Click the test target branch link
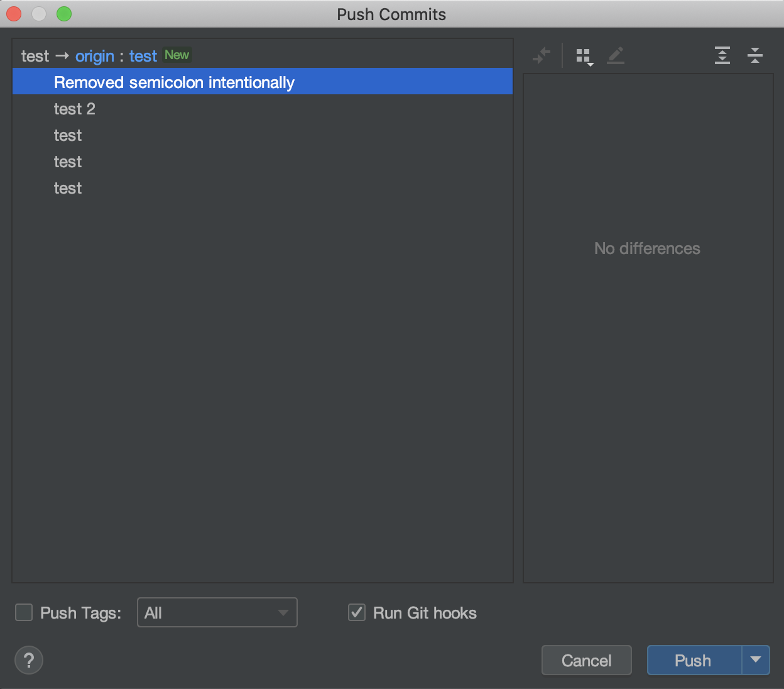 [x=143, y=56]
